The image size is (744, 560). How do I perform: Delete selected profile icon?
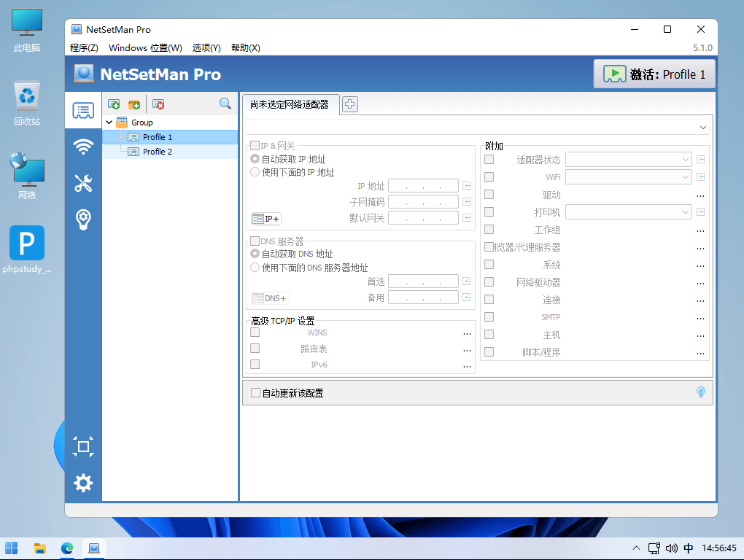pyautogui.click(x=158, y=104)
